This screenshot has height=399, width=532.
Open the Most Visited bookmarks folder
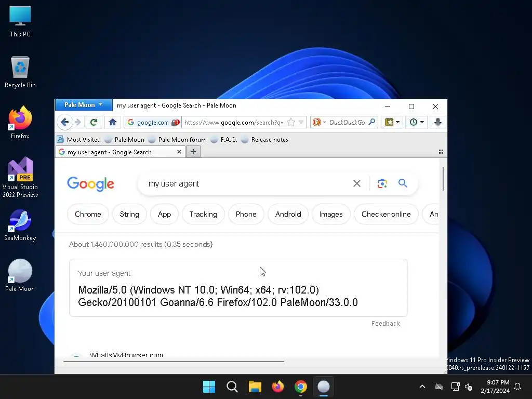coord(79,139)
